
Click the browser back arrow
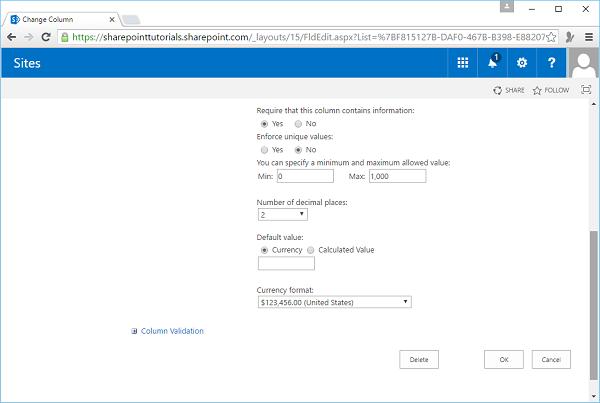pyautogui.click(x=11, y=37)
